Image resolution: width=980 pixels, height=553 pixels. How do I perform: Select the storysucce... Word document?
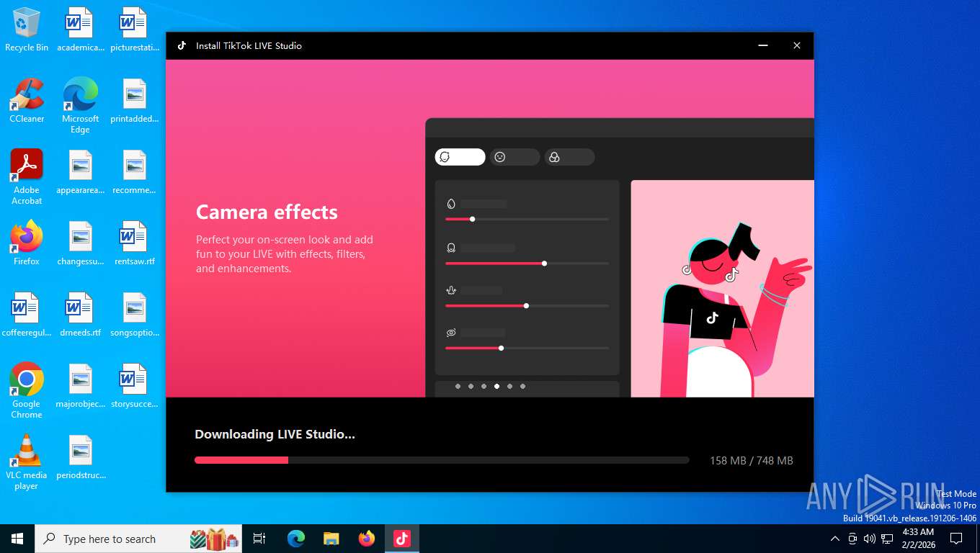click(x=134, y=386)
